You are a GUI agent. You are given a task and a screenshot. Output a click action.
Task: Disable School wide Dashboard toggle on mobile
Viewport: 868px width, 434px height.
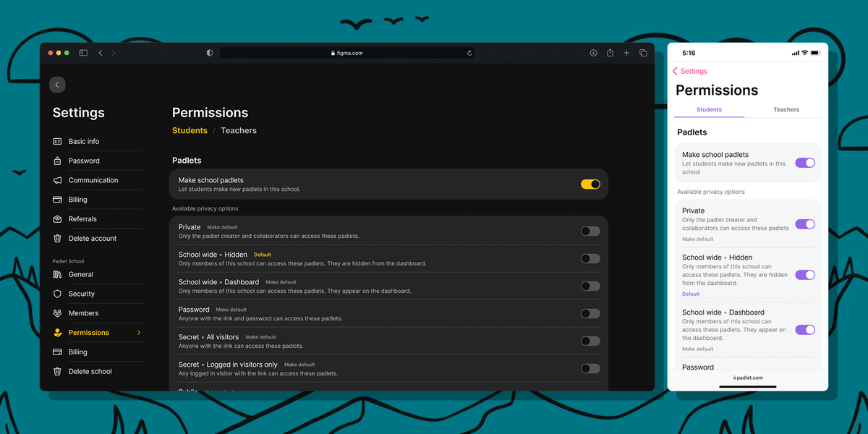pos(804,330)
